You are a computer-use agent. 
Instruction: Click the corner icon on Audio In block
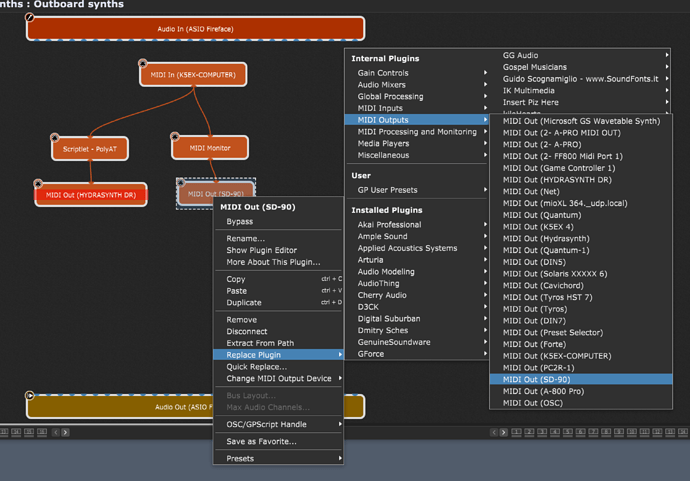click(x=29, y=17)
